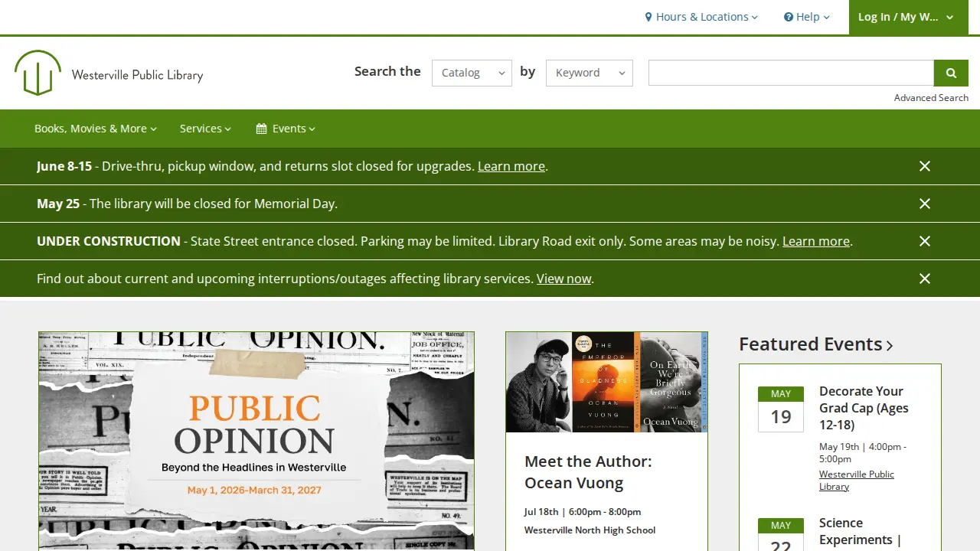This screenshot has height=551, width=980.
Task: Click 'Westerville North High School' venue text
Action: coord(590,530)
